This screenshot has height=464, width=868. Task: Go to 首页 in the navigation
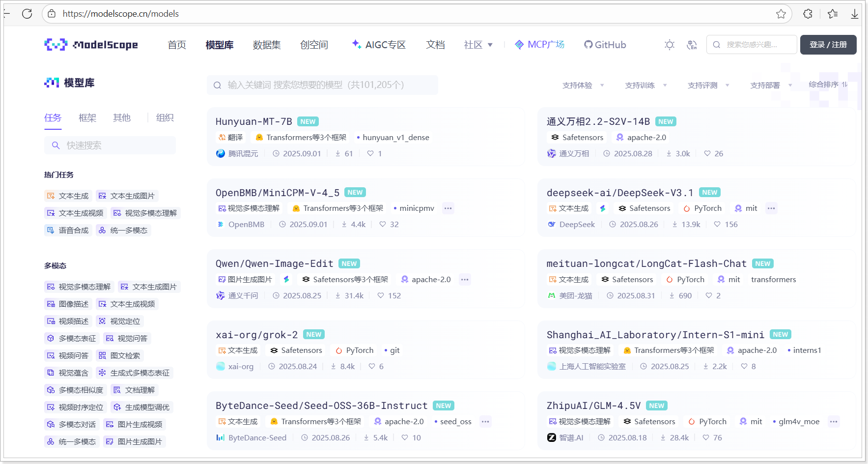[x=177, y=45]
